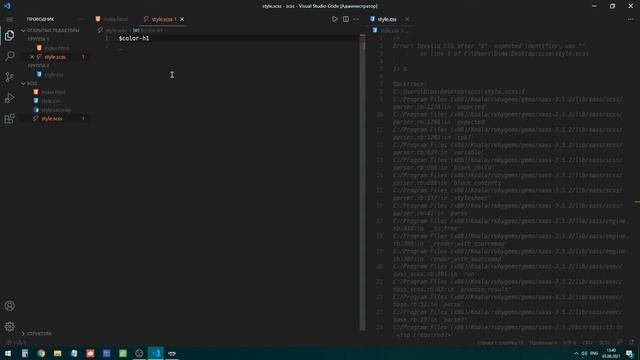Open the Accounts menu icon
Image resolution: width=640 pixels, height=360 pixels.
[x=9, y=306]
